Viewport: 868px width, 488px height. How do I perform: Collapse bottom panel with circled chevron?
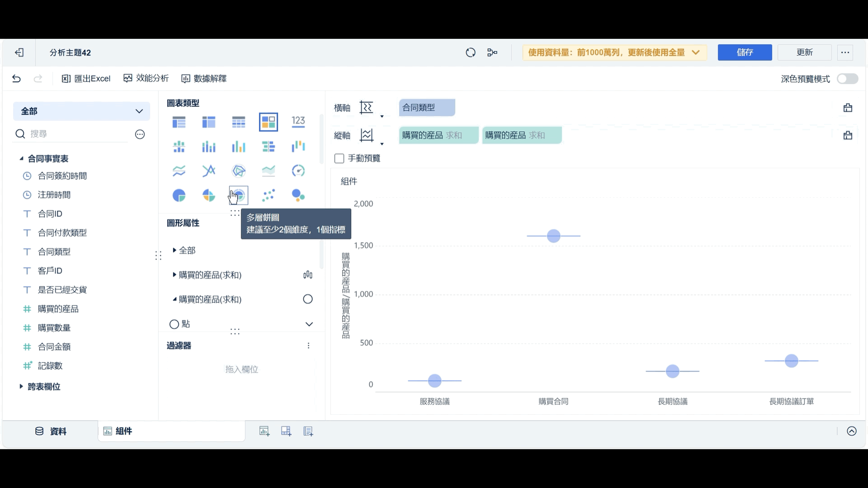pyautogui.click(x=852, y=431)
